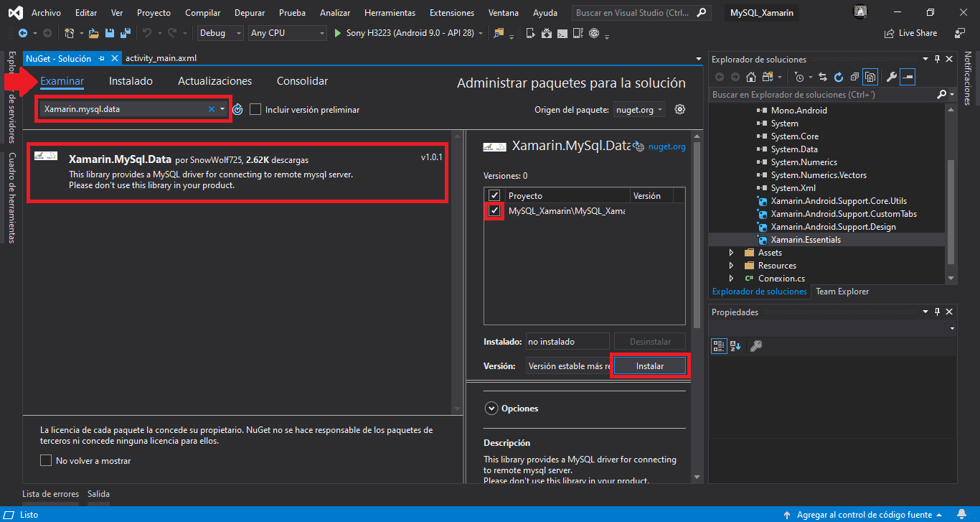
Task: Select System.Data reference in solution tree
Action: [x=794, y=149]
